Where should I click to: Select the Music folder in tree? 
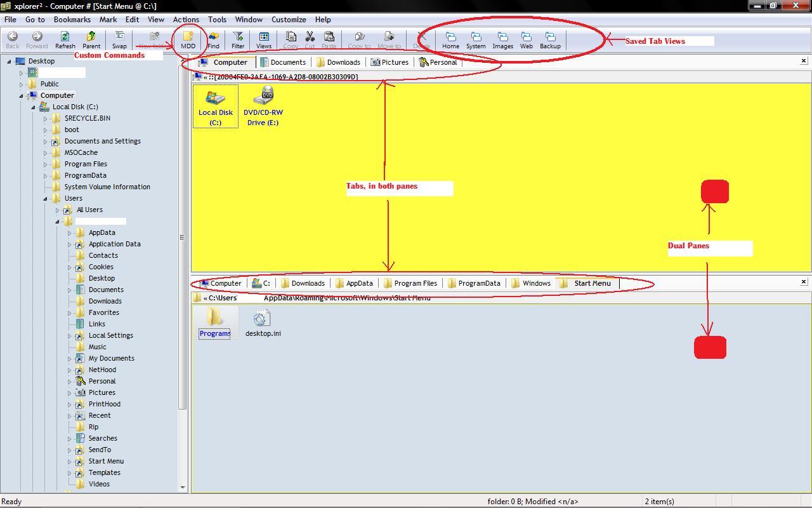97,347
